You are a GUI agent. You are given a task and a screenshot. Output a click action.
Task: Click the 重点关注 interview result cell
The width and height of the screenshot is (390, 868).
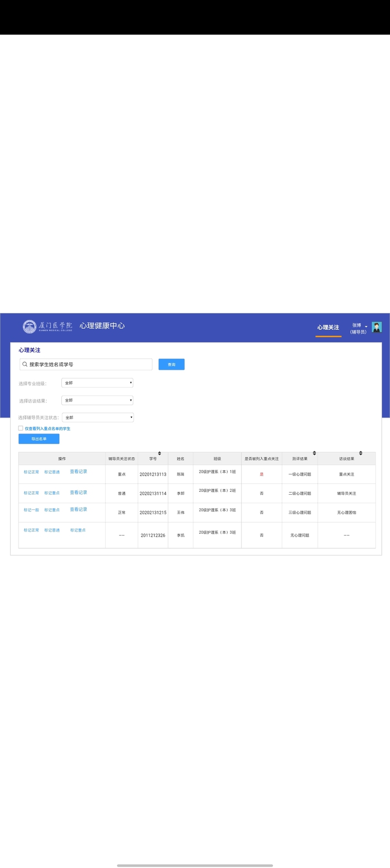click(347, 474)
